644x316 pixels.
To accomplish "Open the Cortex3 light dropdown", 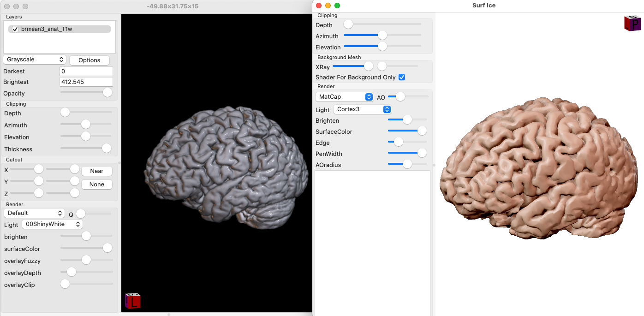I will tap(363, 109).
